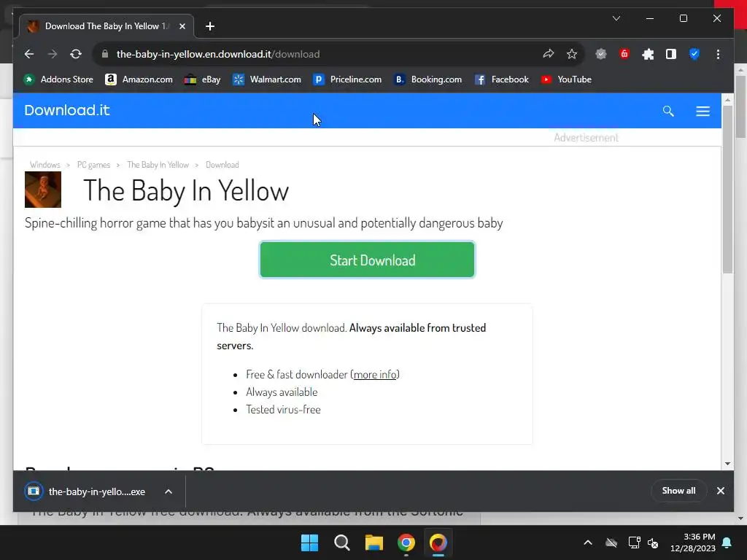Bookmark this page with the star icon
Viewport: 747px width, 560px height.
tap(572, 54)
